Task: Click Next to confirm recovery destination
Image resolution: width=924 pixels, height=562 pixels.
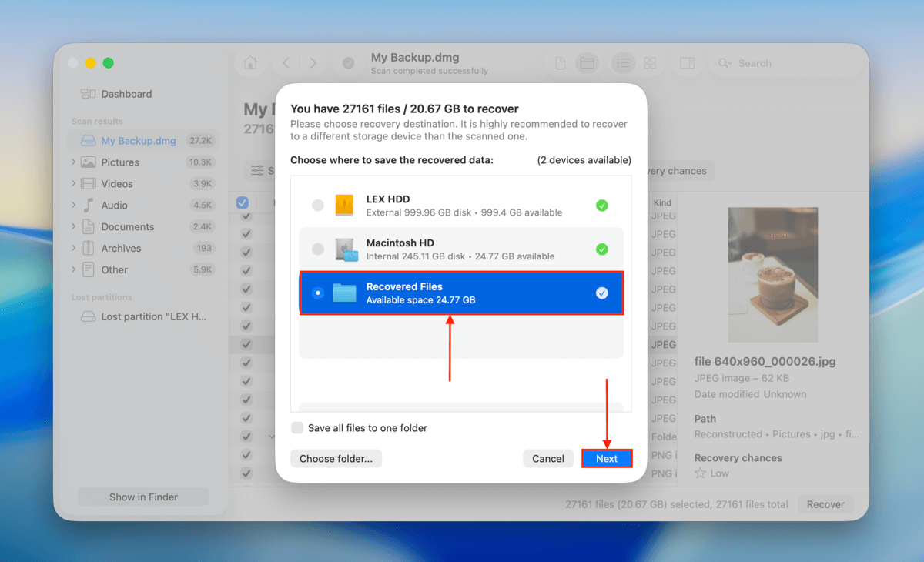Action: 607,459
